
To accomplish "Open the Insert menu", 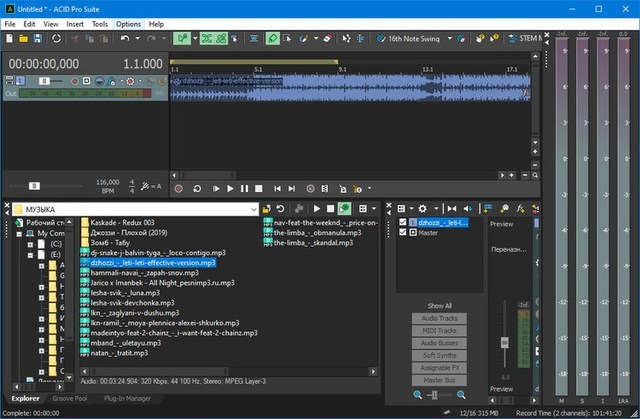I will coord(75,23).
